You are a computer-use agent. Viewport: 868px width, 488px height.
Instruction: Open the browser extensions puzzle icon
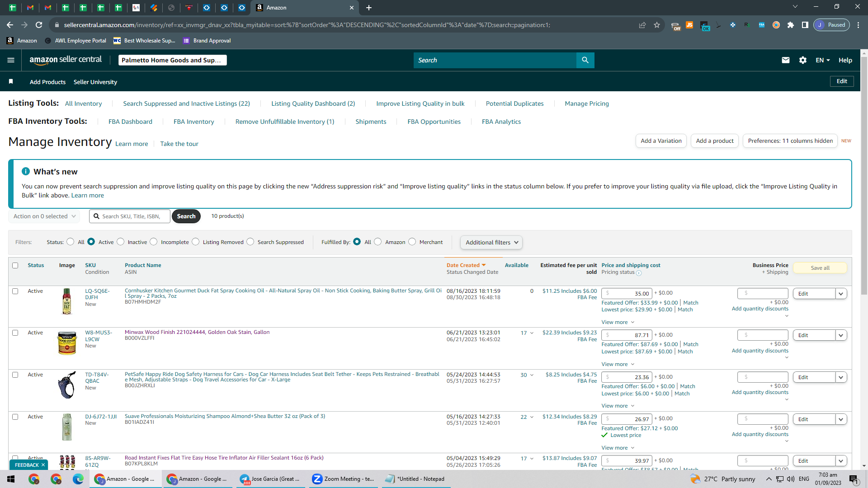pyautogui.click(x=791, y=25)
